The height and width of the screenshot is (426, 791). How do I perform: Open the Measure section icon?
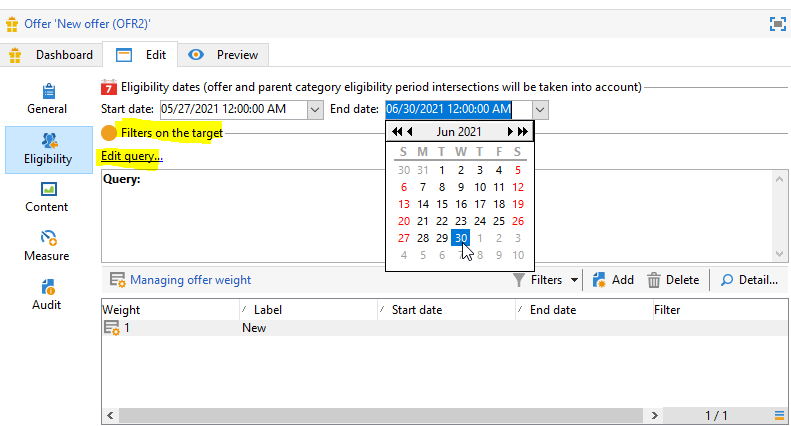tap(47, 245)
